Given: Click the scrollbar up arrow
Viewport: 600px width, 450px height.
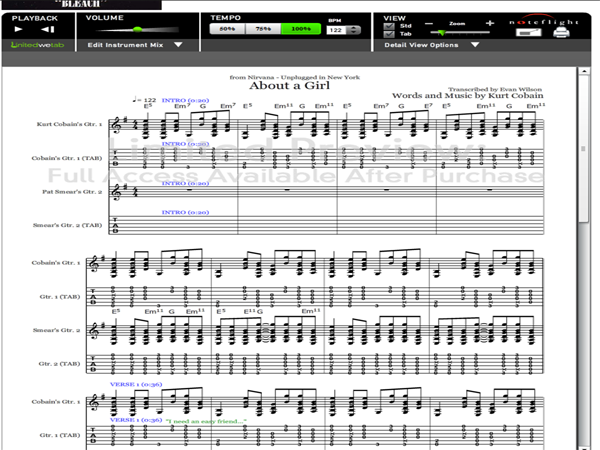Looking at the screenshot, I should 584,71.
